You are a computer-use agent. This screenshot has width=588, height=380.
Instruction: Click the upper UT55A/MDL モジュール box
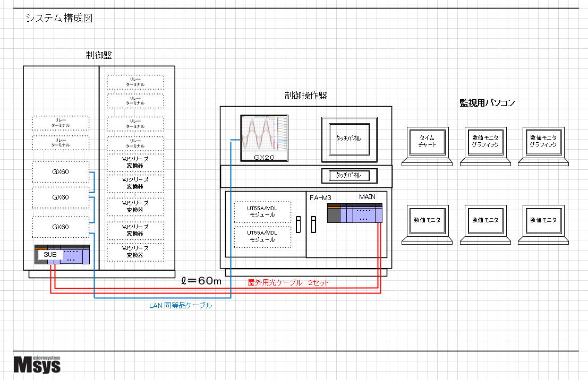point(262,212)
